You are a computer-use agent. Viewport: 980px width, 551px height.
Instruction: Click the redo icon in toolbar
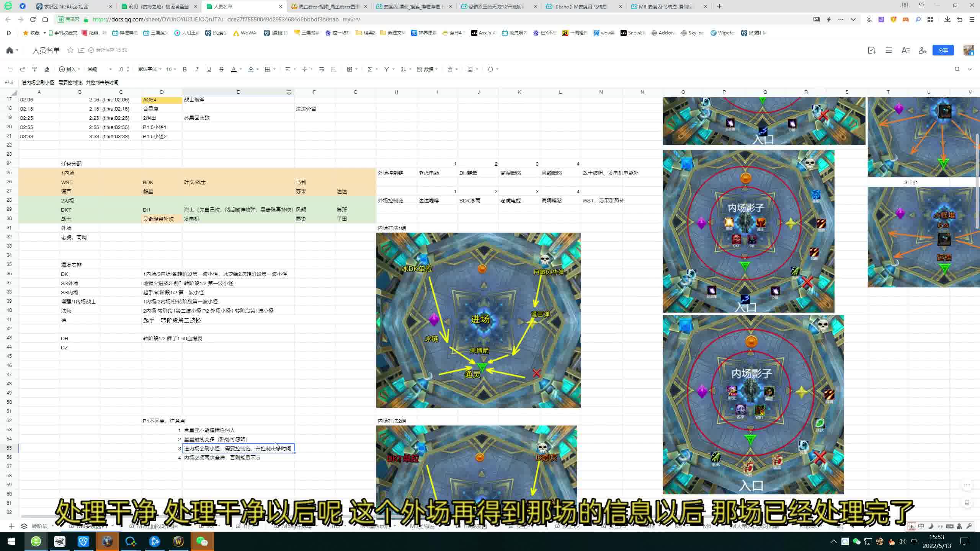pyautogui.click(x=23, y=69)
